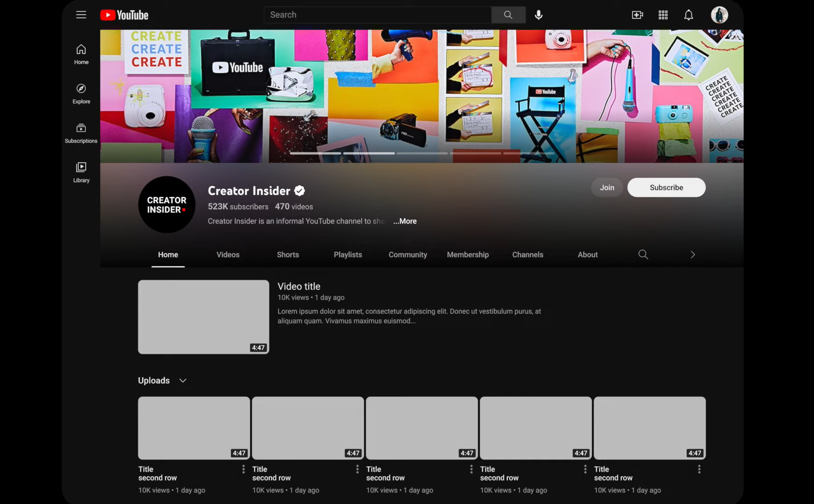
Task: Play the featured video thumbnail
Action: (x=204, y=317)
